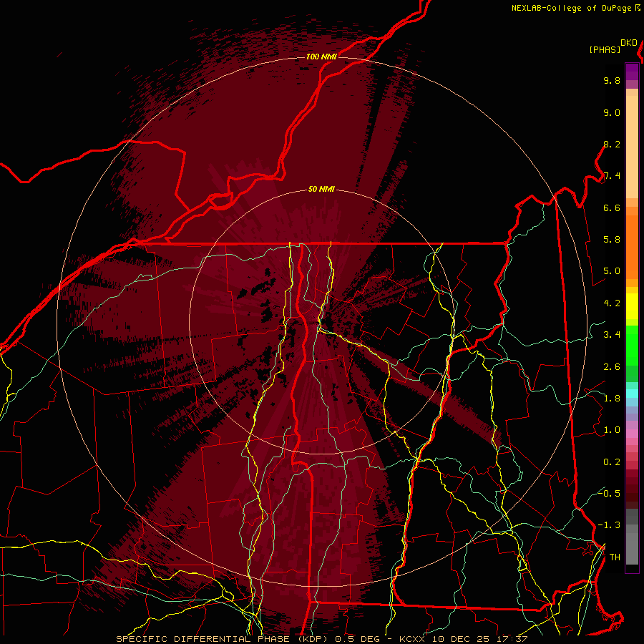Image resolution: width=644 pixels, height=644 pixels.
Task: Click the 4.2 value on color scale
Action: pyautogui.click(x=612, y=303)
